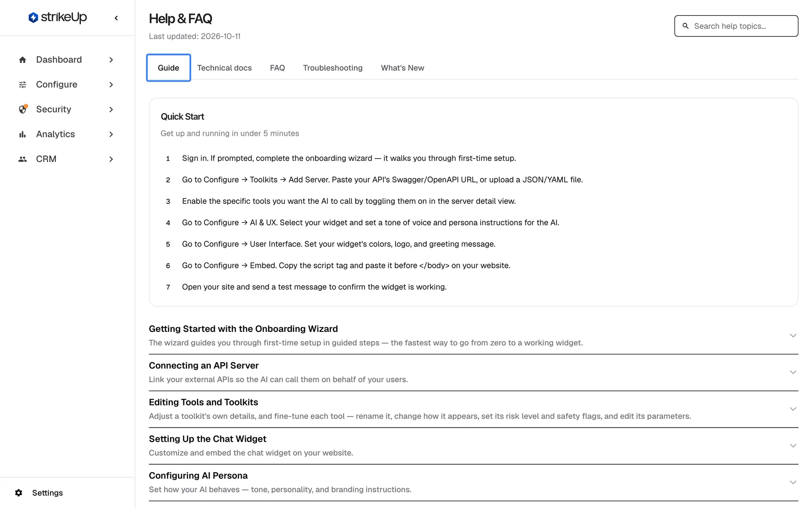Click the Analytics bar chart icon
This screenshot has height=508, width=812.
point(23,134)
